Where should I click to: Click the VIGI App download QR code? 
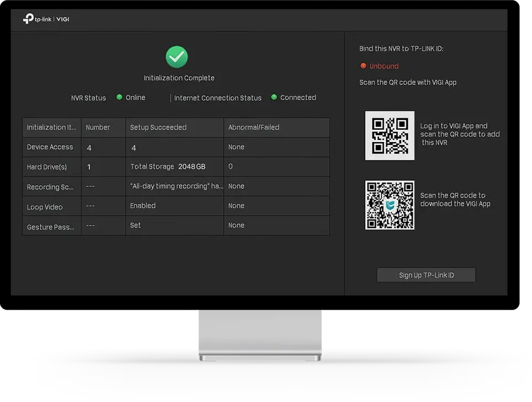390,205
